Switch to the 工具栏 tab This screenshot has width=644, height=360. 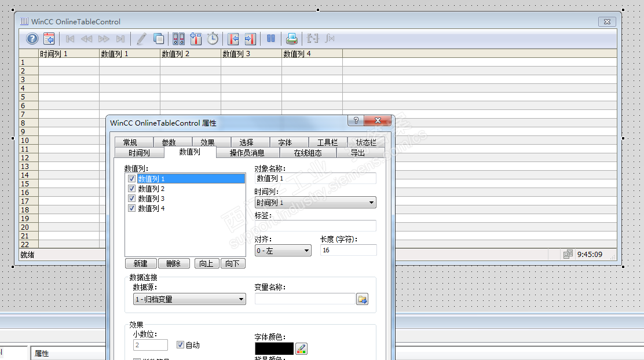(x=327, y=142)
